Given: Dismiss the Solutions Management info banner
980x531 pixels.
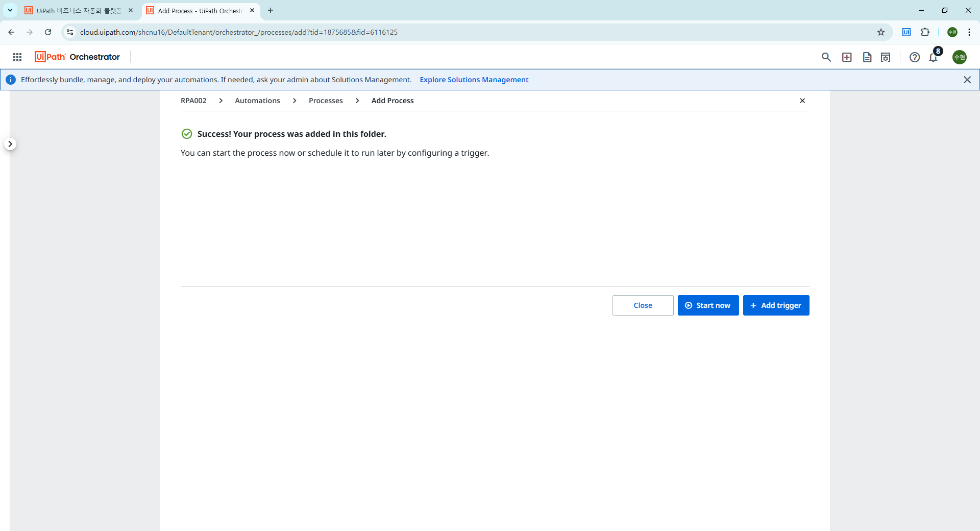Looking at the screenshot, I should point(967,80).
